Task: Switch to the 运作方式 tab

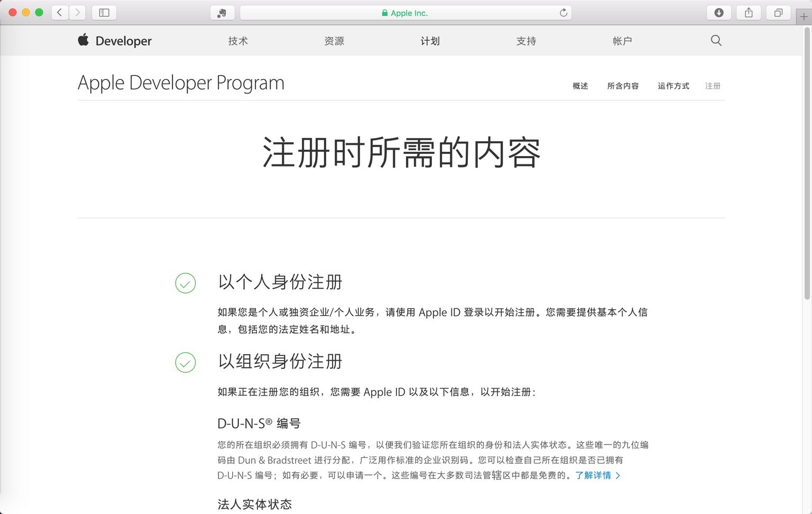Action: pos(673,86)
